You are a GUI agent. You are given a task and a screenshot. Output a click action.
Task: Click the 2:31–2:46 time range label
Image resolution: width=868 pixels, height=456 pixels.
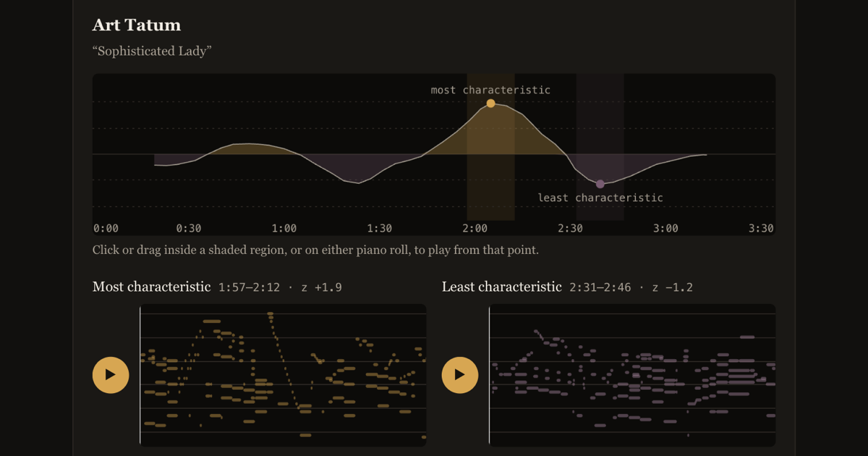[600, 287]
